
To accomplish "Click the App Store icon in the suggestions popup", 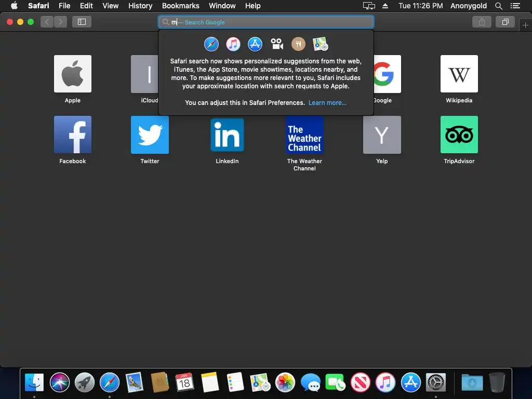I will point(255,44).
